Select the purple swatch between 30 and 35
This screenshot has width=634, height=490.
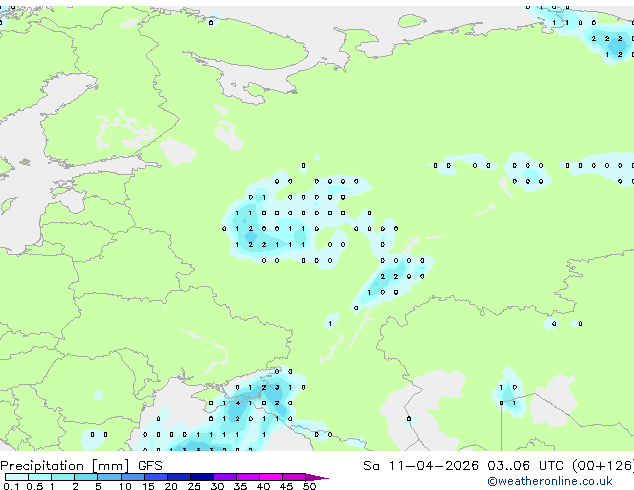pos(225,477)
